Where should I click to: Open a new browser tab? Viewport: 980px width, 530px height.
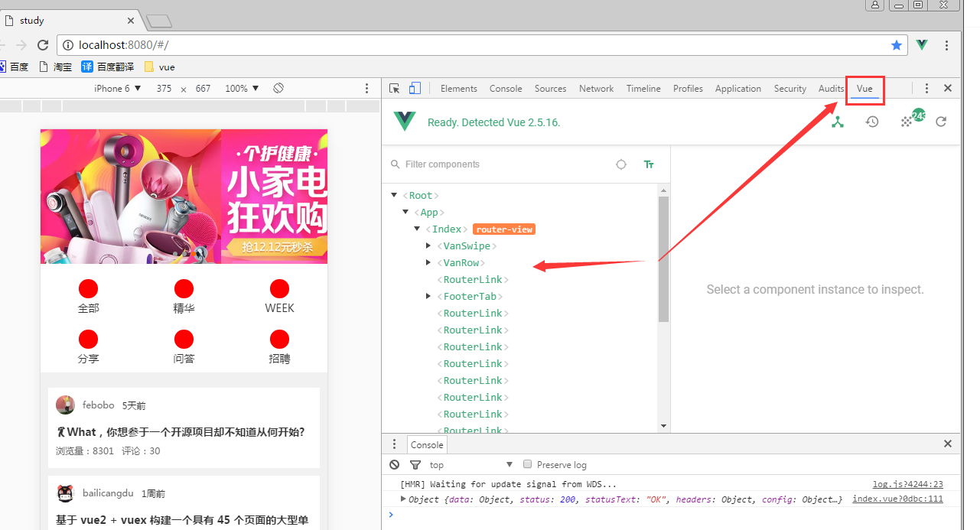[x=159, y=21]
